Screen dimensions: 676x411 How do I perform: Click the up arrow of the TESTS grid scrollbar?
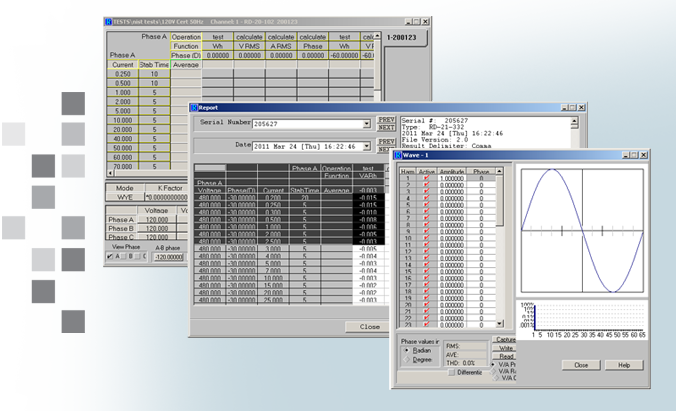(377, 36)
